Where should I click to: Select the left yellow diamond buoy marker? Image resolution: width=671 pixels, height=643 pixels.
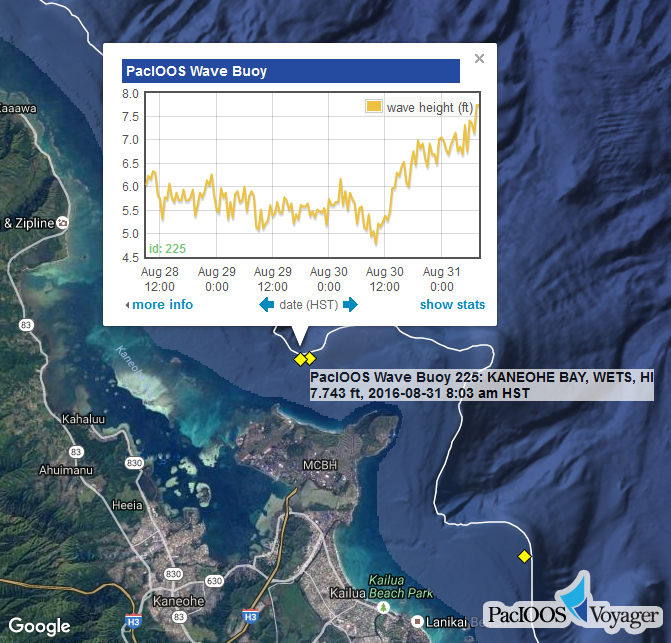[x=300, y=359]
